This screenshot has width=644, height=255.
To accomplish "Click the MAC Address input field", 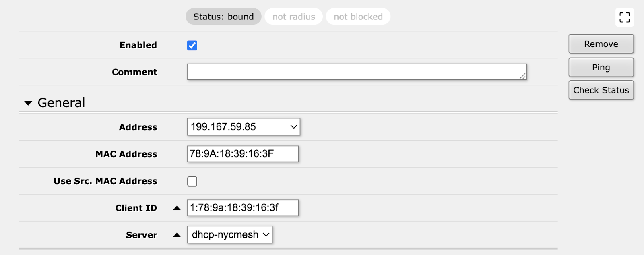I will point(243,154).
